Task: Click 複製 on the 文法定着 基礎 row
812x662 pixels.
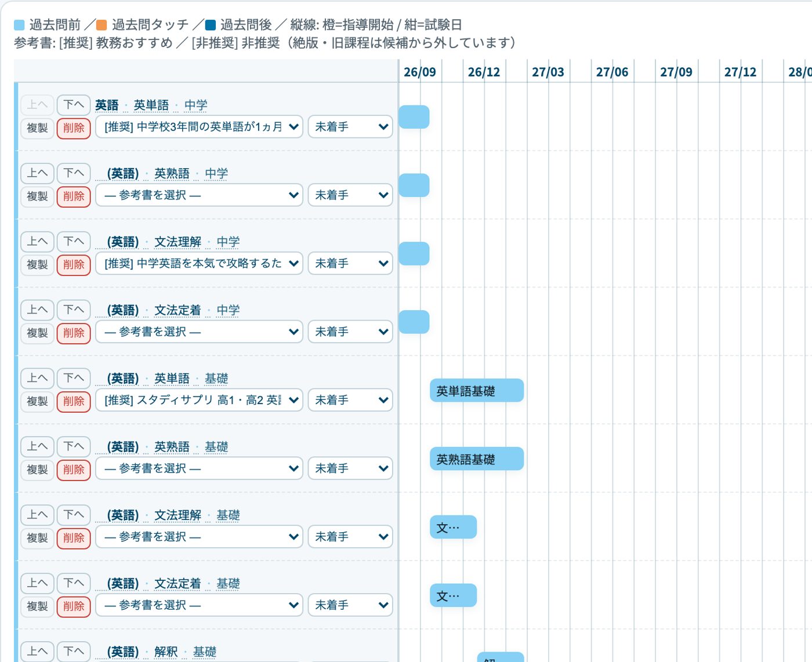Action: [38, 607]
